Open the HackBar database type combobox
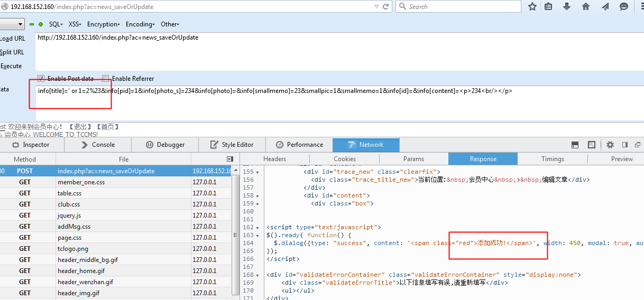This screenshot has height=300, width=644. 12,24
